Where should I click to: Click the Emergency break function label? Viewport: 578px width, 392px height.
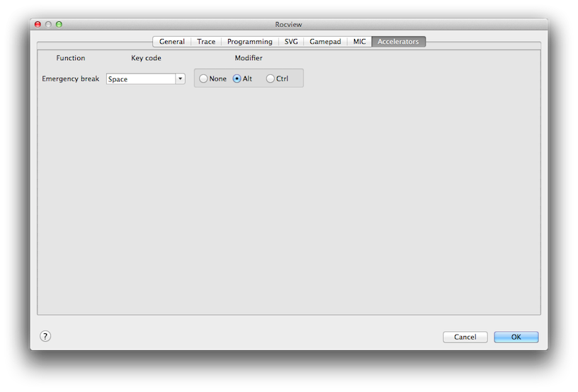pos(71,79)
